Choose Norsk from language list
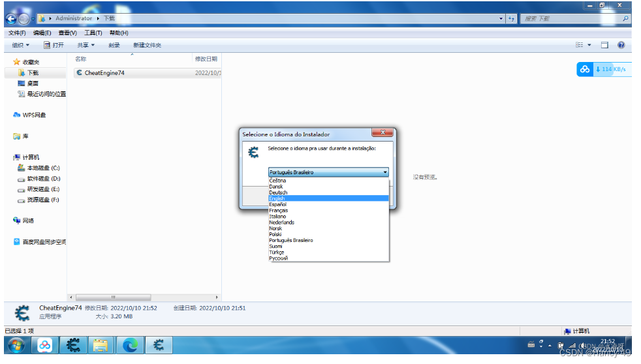Image resolution: width=641 pixels, height=364 pixels. 329,228
